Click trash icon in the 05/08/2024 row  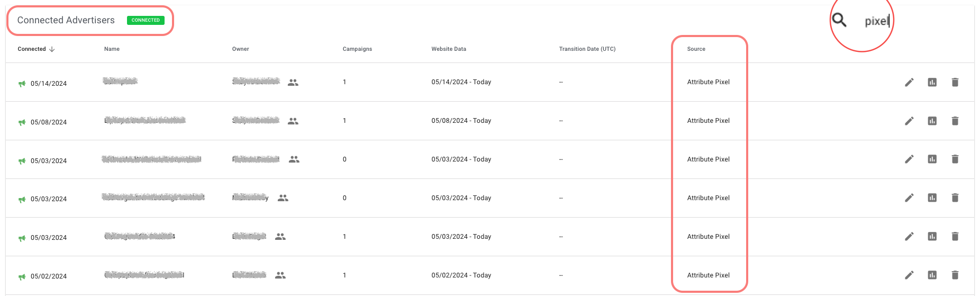tap(955, 121)
